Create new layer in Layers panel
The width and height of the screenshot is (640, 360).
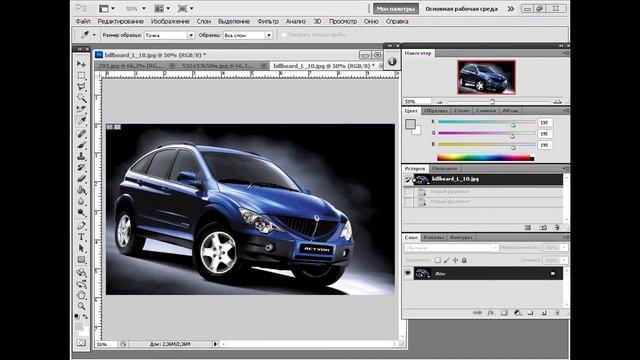click(544, 313)
